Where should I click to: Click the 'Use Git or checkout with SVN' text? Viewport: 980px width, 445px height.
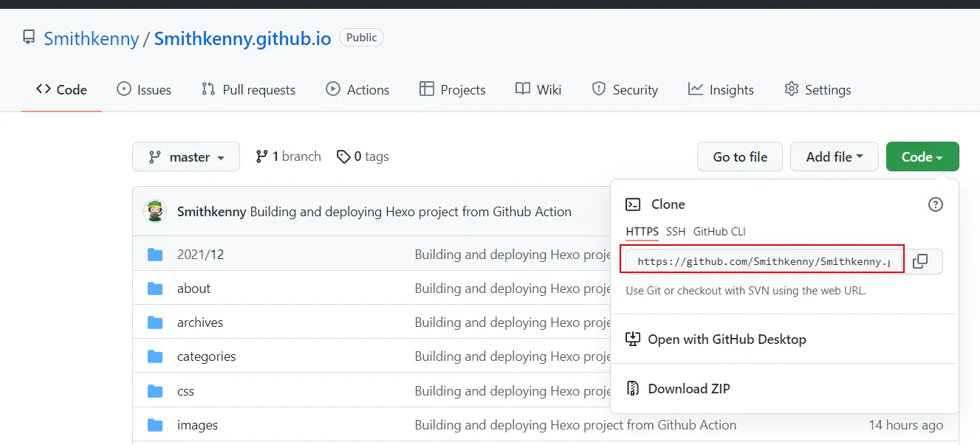coord(746,290)
